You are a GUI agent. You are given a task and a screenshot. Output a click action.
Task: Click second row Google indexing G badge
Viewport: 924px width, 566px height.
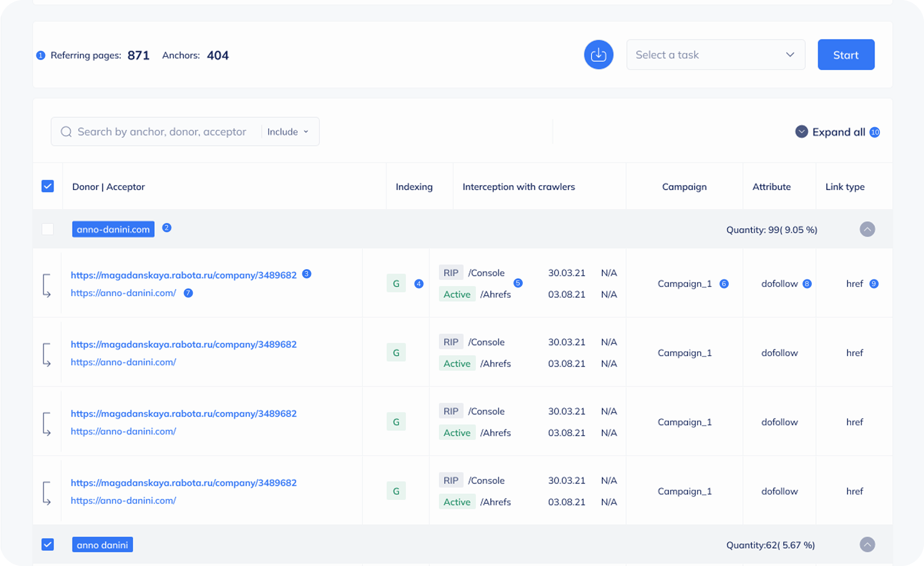(x=396, y=352)
